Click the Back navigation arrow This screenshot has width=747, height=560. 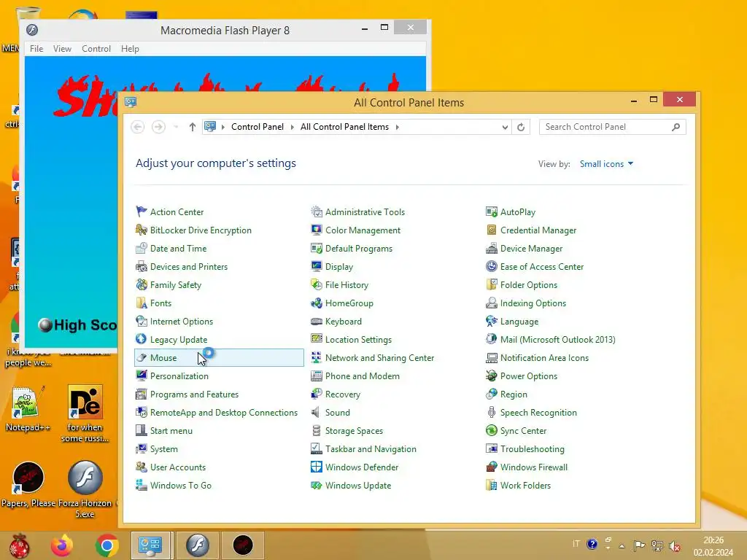point(138,127)
